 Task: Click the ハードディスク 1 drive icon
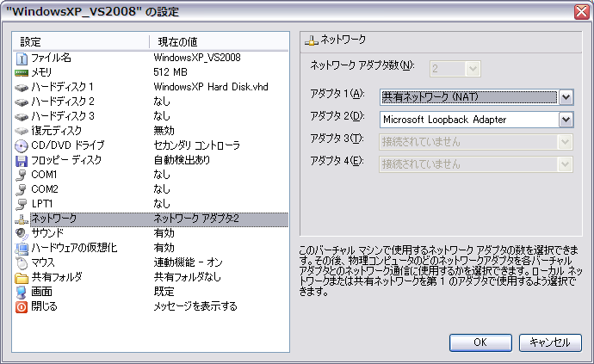[x=22, y=87]
